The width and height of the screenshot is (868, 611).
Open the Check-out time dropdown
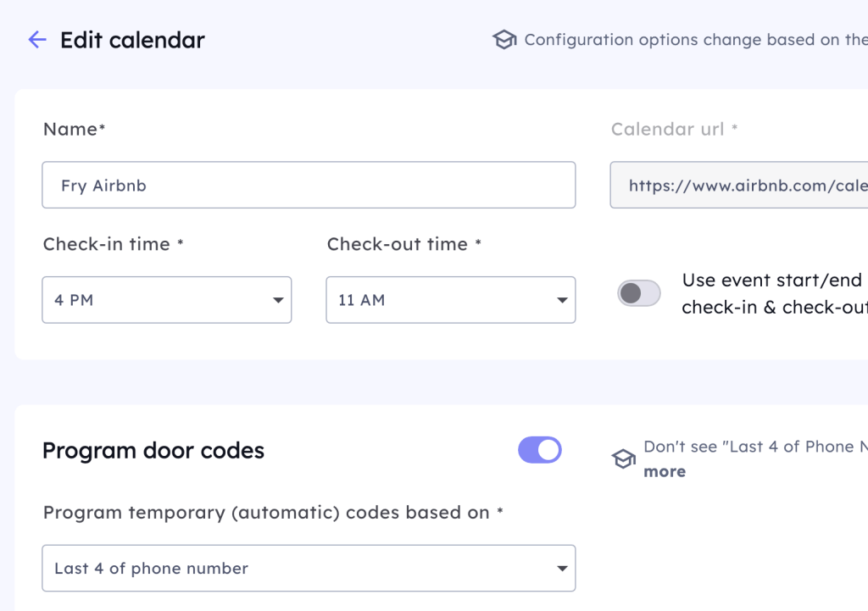pos(450,300)
